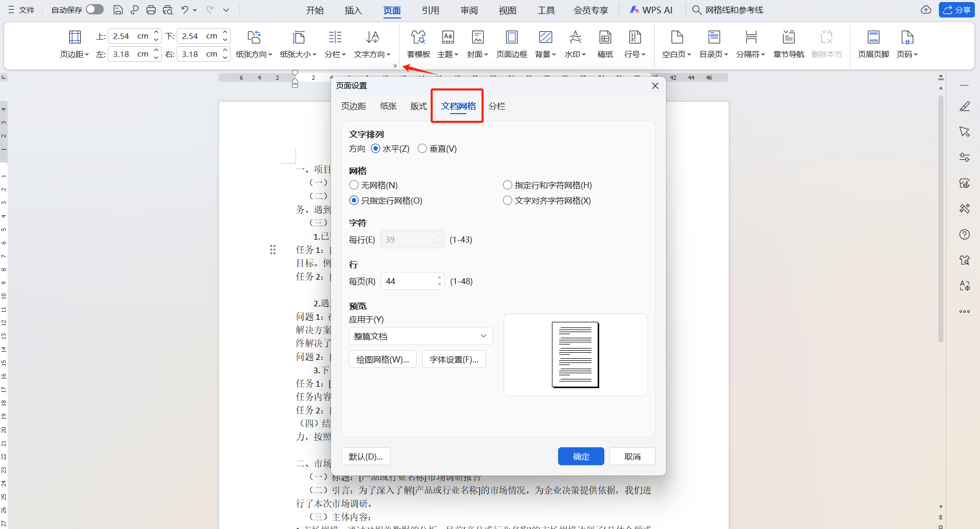The width and height of the screenshot is (980, 529).
Task: Confirm settings with the 确定 button
Action: click(x=580, y=456)
